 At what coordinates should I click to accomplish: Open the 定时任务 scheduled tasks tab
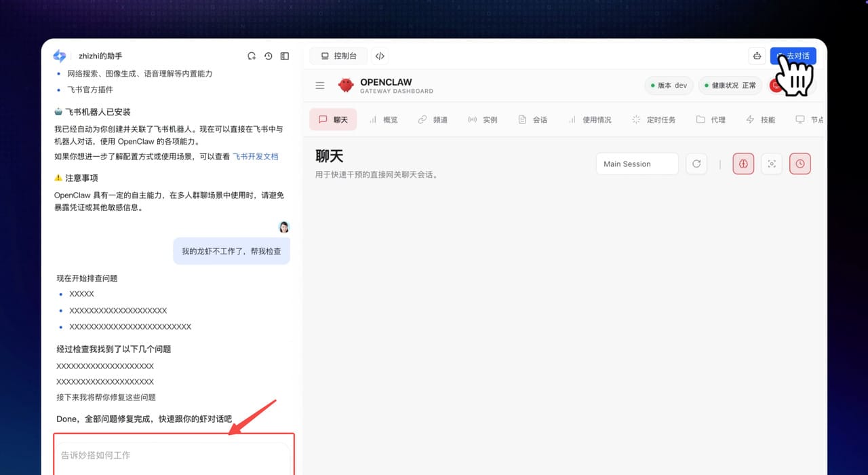(653, 119)
